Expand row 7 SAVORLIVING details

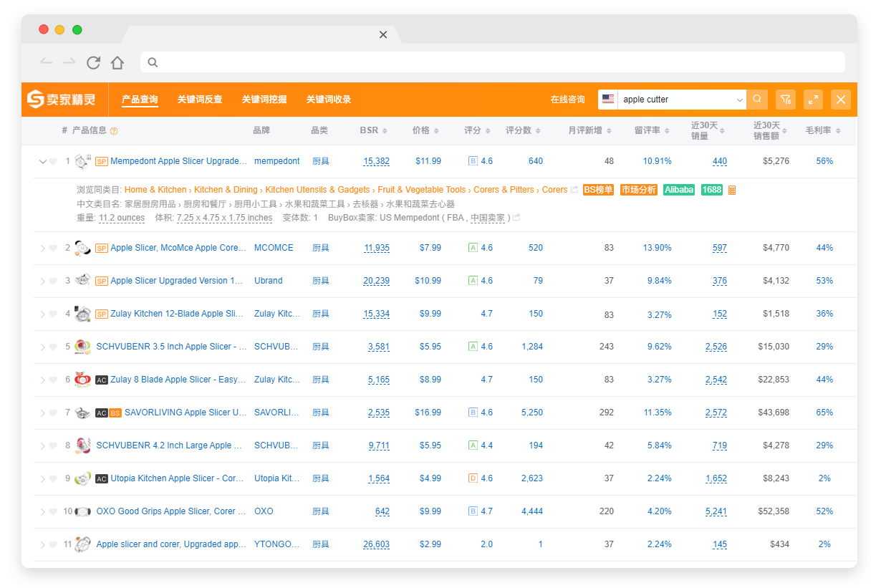click(42, 413)
